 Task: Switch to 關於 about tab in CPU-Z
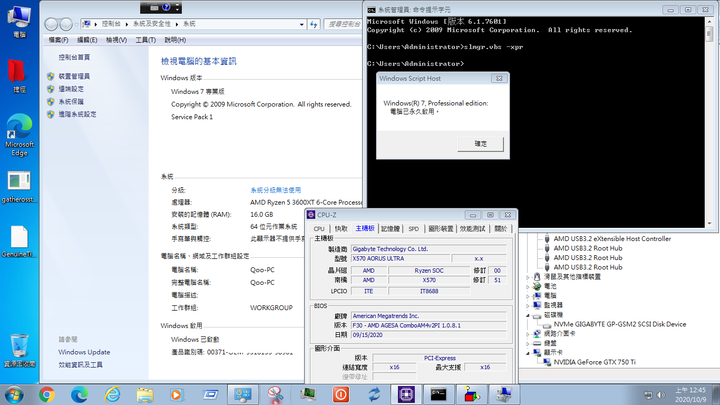[500, 229]
